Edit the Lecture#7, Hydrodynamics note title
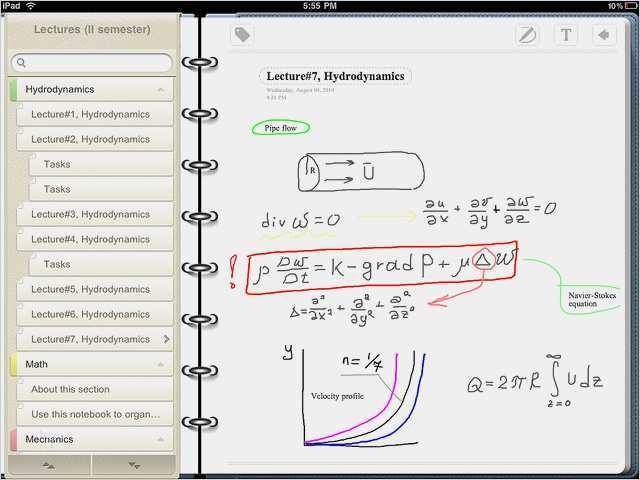 tap(335, 76)
